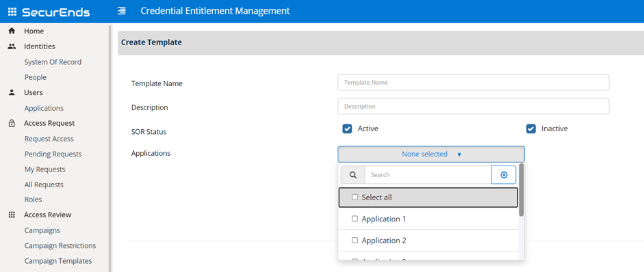Image resolution: width=644 pixels, height=272 pixels.
Task: Click the Access Review grid icon
Action: tap(12, 215)
